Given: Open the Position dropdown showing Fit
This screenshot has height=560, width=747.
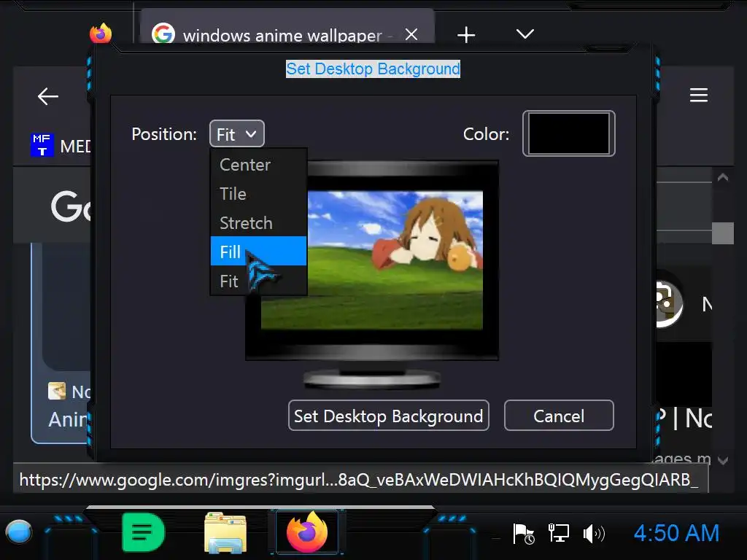Looking at the screenshot, I should (x=237, y=134).
